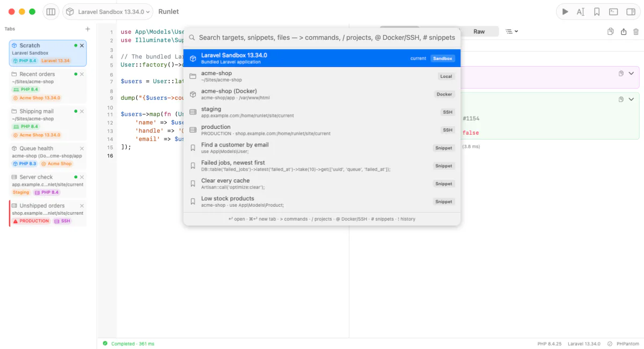The image size is (644, 349).
Task: Click PRODUCTION warning badge on Unshipped orders
Action: tap(31, 221)
